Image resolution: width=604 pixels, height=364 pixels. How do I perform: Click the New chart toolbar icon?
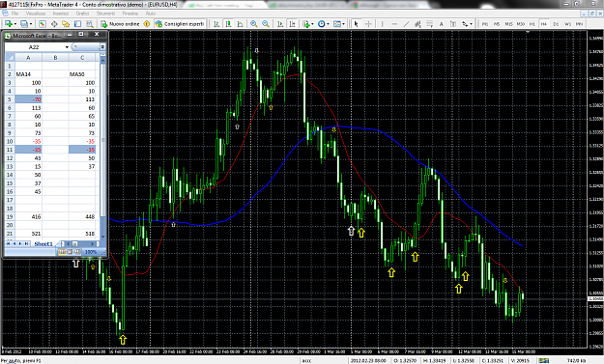pyautogui.click(x=8, y=24)
